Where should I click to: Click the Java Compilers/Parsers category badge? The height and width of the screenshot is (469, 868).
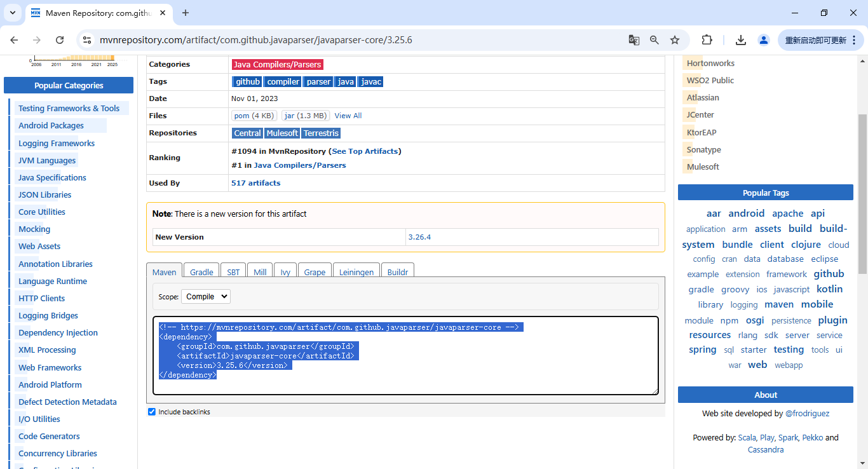point(278,64)
